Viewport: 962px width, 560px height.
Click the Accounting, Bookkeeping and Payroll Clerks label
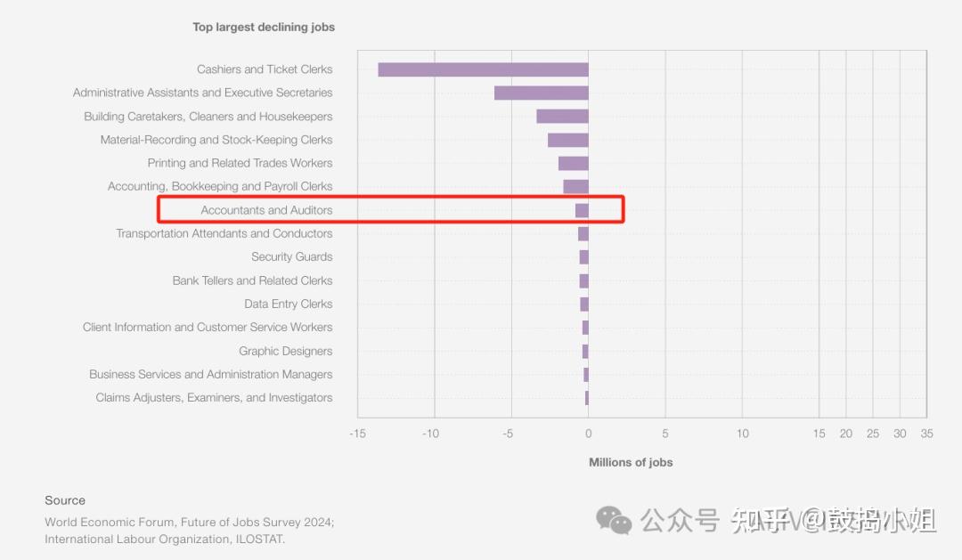tap(220, 186)
